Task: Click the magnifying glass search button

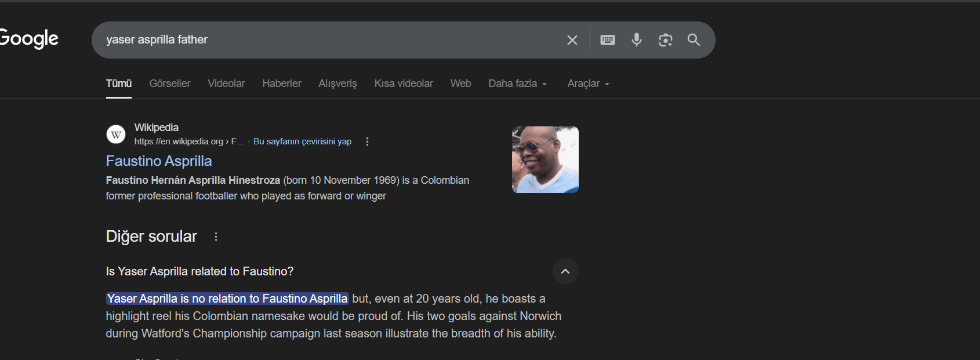Action: (694, 40)
